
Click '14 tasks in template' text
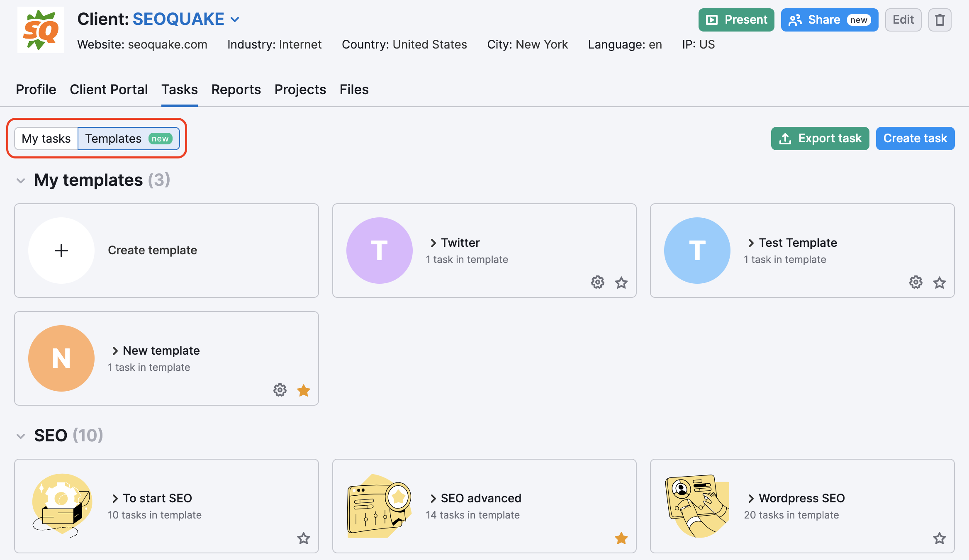473,515
